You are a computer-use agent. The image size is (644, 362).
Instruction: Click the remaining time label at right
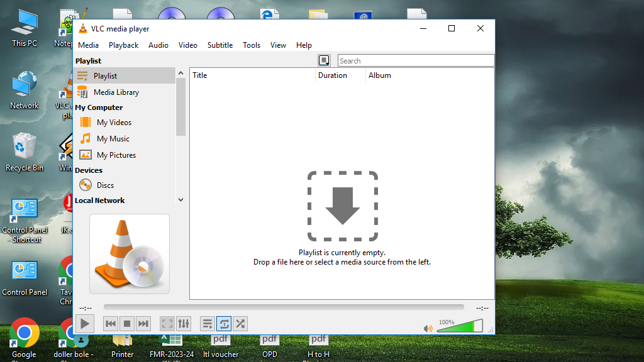[482, 308]
